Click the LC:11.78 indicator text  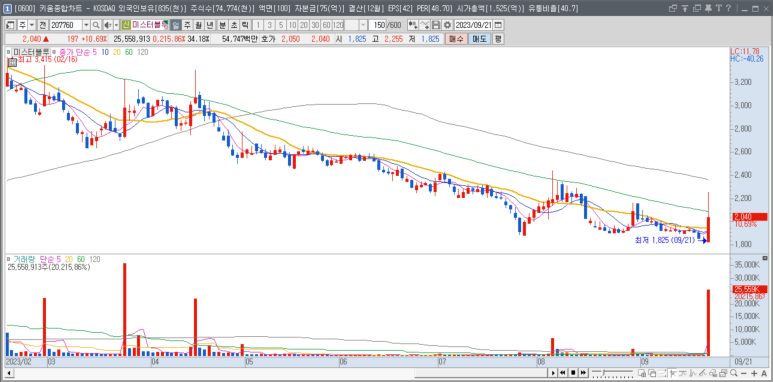pos(745,51)
